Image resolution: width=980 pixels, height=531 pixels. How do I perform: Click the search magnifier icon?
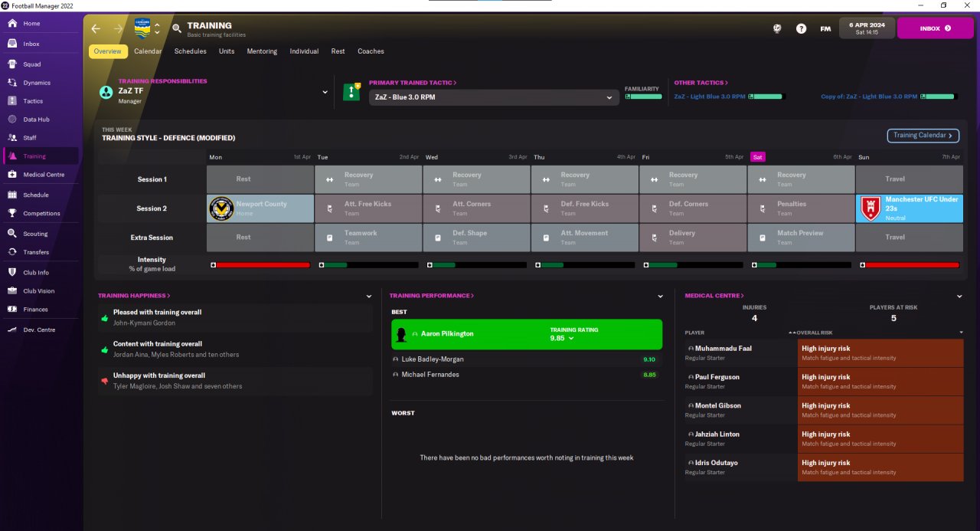click(177, 28)
